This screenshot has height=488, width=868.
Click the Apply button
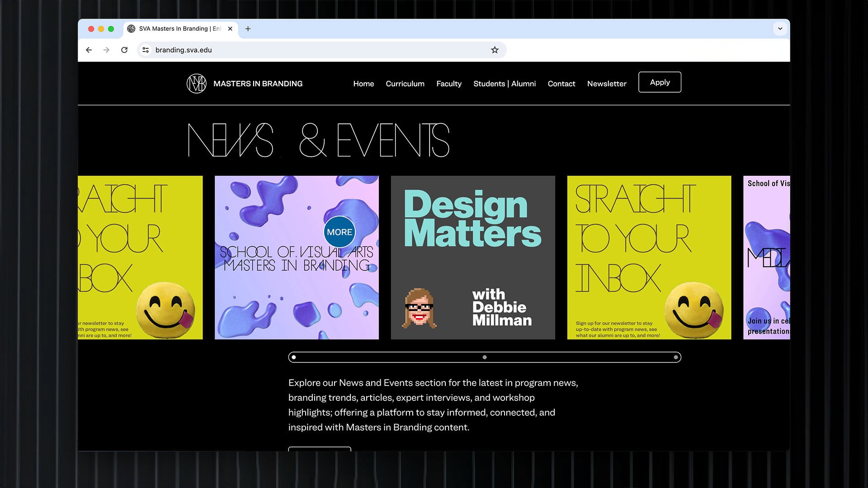pos(660,82)
